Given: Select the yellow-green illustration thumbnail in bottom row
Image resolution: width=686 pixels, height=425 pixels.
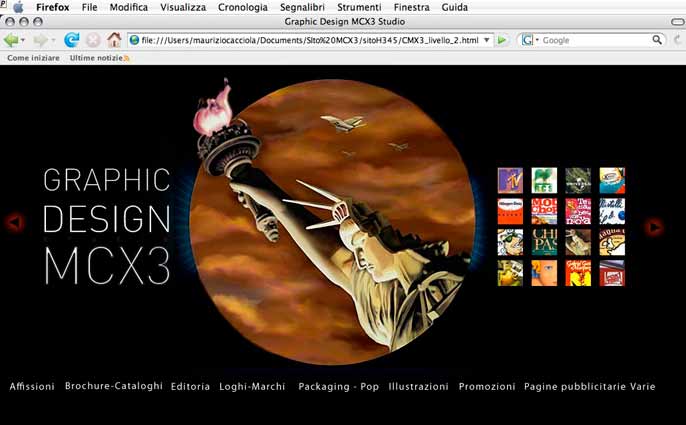Looking at the screenshot, I should pos(510,273).
